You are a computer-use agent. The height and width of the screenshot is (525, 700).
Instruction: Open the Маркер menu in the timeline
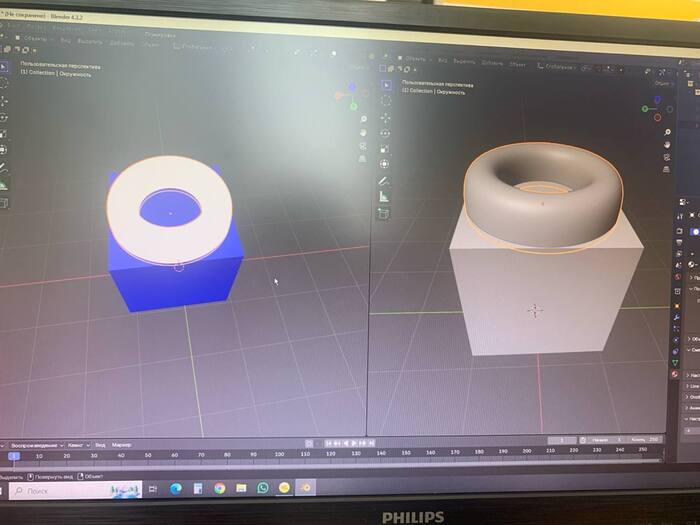(122, 443)
